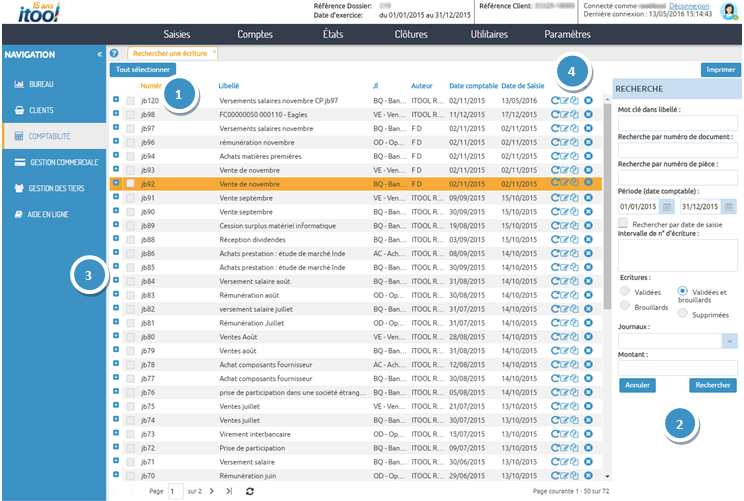
Task: Tick the checkbox for entry jb92
Action: pyautogui.click(x=130, y=184)
